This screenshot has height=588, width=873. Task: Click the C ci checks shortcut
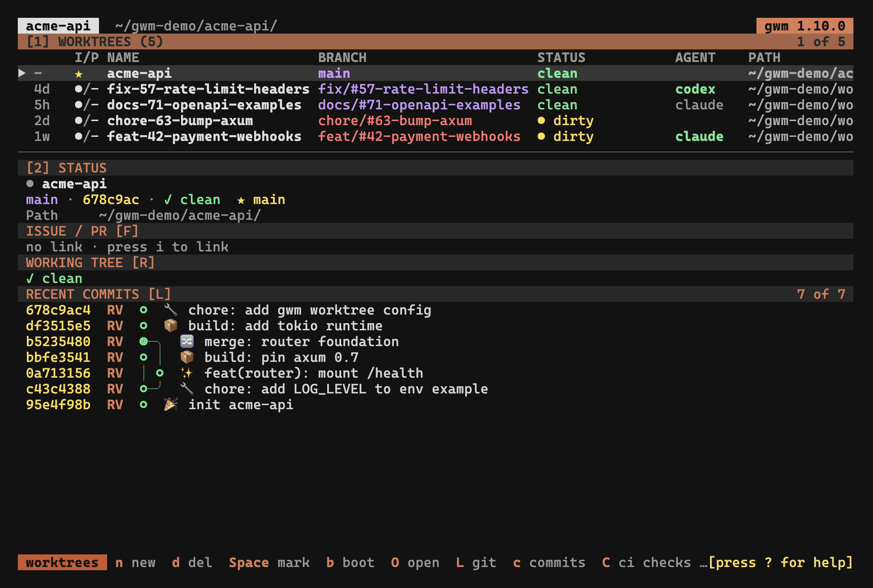pos(646,563)
